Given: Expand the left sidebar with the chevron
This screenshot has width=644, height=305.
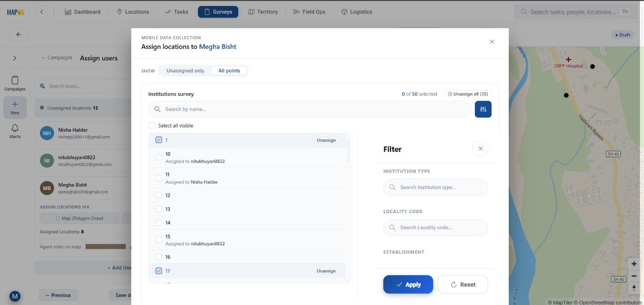Looking at the screenshot, I should 15,58.
